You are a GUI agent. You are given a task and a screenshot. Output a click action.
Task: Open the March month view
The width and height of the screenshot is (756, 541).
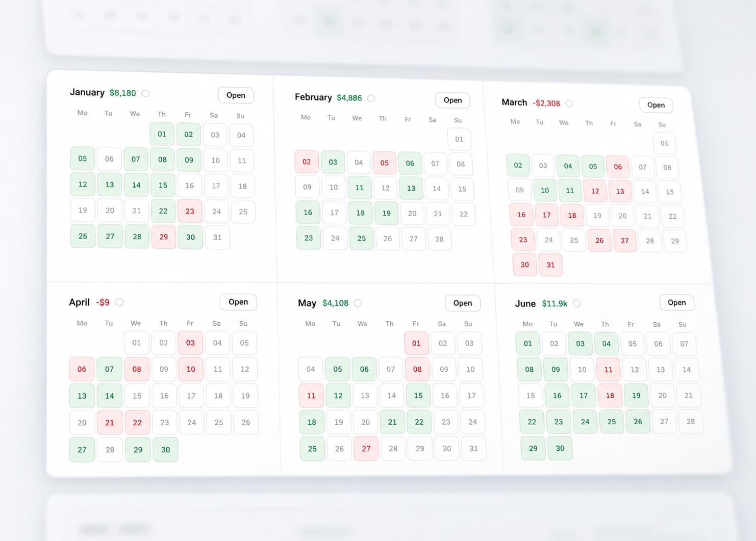[x=656, y=105]
